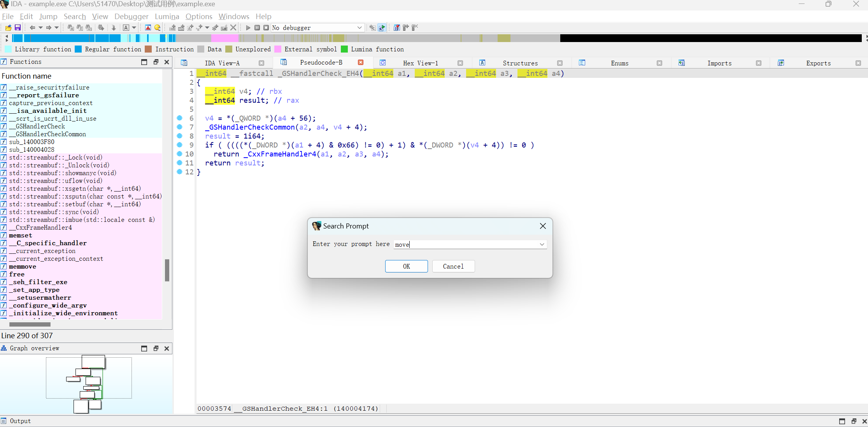Toggle breakpoint dot on pseudocode line 11
The height and width of the screenshot is (427, 868).
[179, 163]
